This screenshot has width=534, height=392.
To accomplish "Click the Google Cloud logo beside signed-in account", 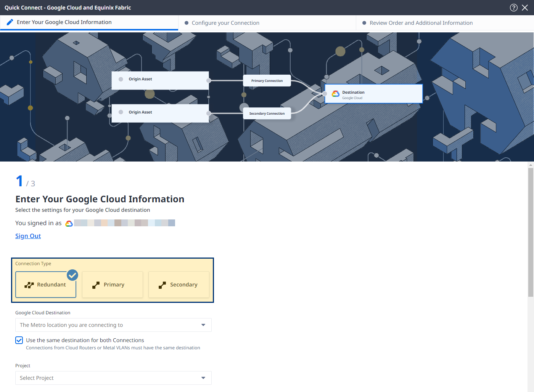I will [69, 224].
